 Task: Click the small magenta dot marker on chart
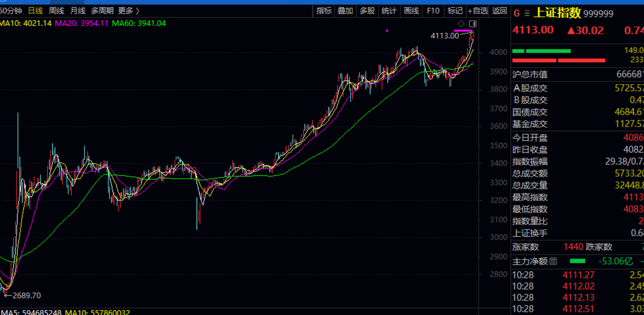387,31
